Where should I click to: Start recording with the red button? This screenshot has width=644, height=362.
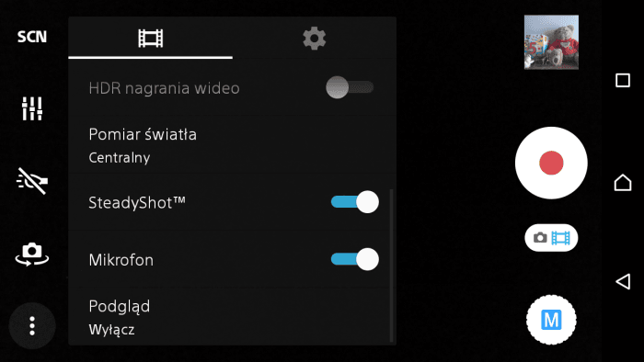pyautogui.click(x=551, y=163)
